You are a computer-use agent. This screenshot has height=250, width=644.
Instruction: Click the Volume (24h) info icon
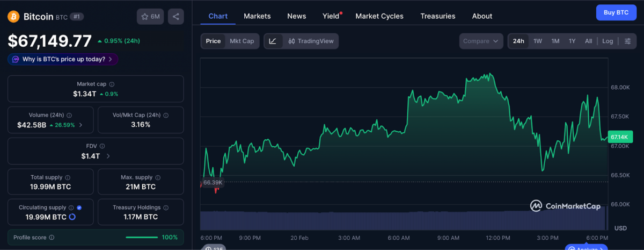(69, 115)
